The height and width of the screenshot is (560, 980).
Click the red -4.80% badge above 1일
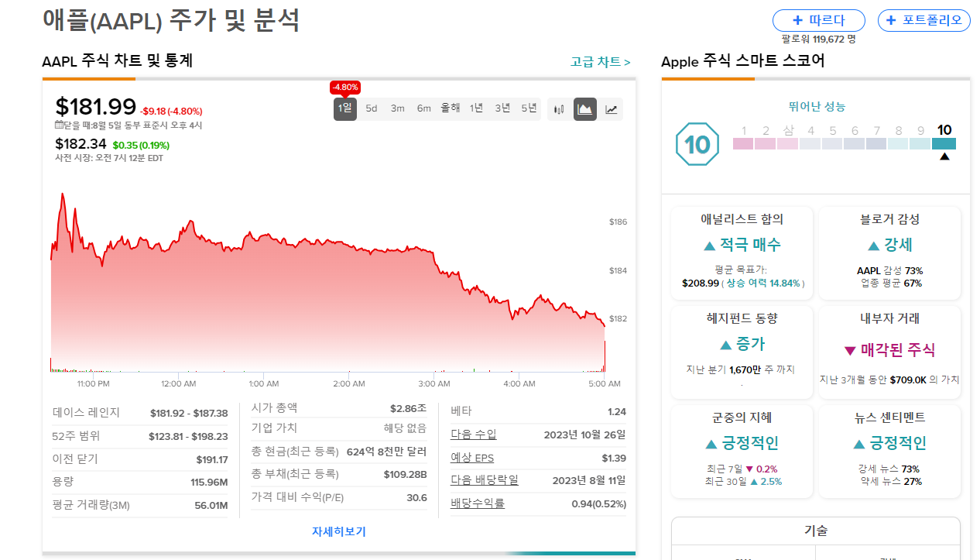pyautogui.click(x=345, y=88)
